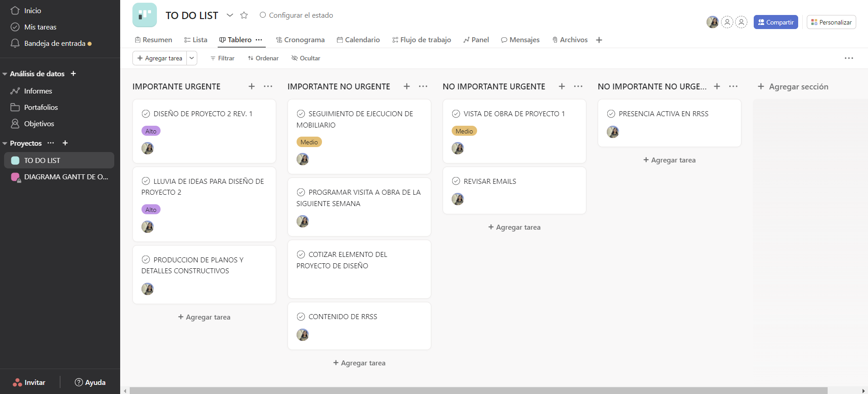The image size is (868, 394).
Task: Open the Personalizar options
Action: click(x=831, y=22)
